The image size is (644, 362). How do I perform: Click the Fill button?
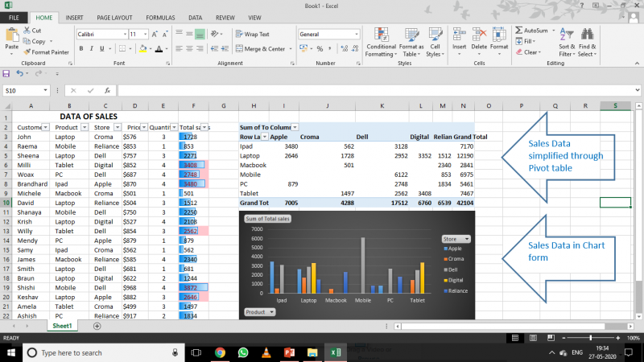[x=526, y=42]
